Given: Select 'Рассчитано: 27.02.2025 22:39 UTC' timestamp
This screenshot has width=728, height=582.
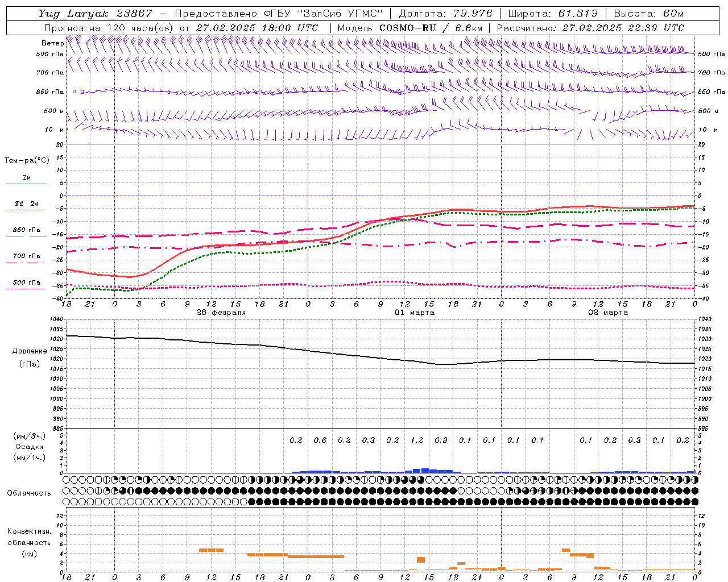Looking at the screenshot, I should point(590,28).
